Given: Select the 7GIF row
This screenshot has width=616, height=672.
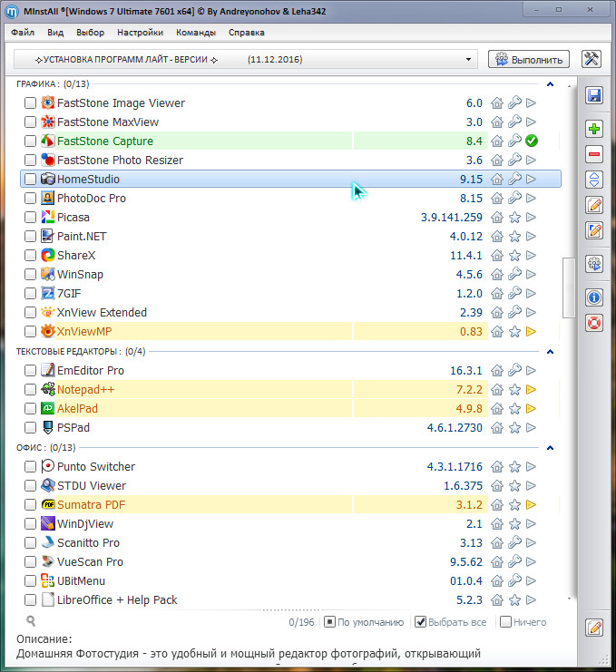Looking at the screenshot, I should 290,293.
